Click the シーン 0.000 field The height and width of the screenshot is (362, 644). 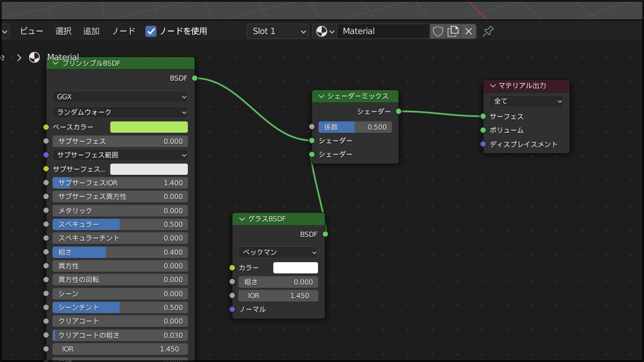[120, 294]
